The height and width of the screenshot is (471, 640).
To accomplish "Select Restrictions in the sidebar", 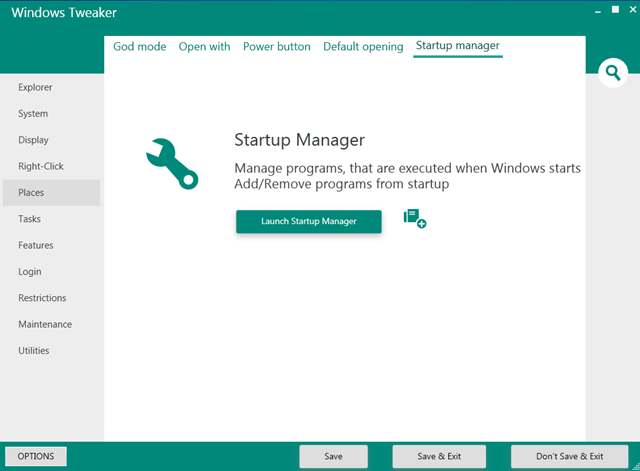I will coord(51,298).
